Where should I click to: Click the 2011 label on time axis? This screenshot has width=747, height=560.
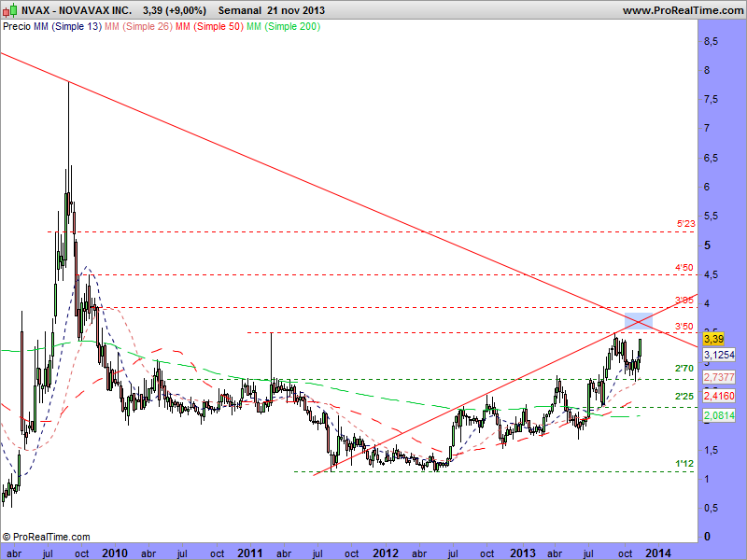point(249,553)
